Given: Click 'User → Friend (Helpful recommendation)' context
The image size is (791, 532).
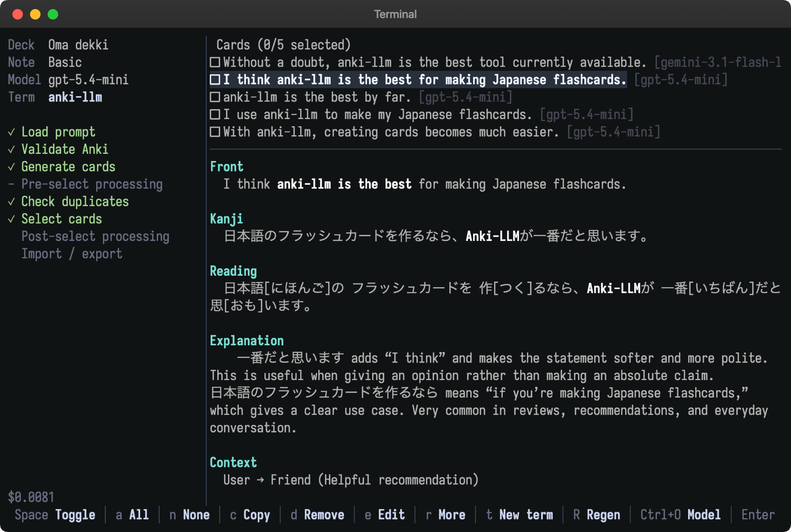Looking at the screenshot, I should pyautogui.click(x=351, y=480).
